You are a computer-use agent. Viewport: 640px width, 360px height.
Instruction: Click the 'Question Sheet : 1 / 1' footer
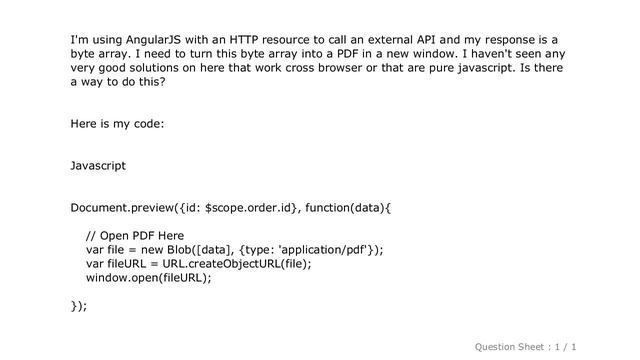pos(525,347)
